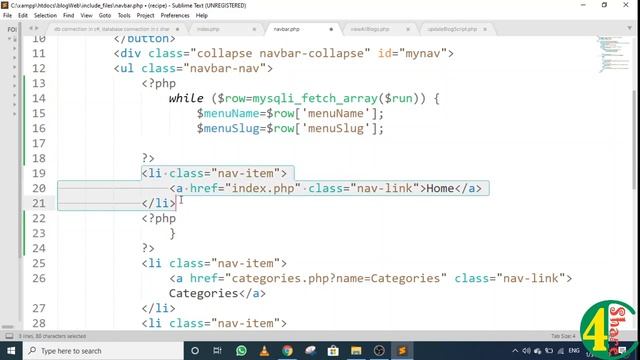640x360 pixels.
Task: Click the FOLDERS sidebar header
Action: coord(12,29)
